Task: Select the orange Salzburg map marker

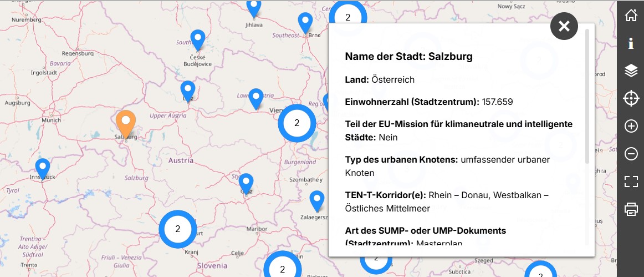Action: [126, 123]
